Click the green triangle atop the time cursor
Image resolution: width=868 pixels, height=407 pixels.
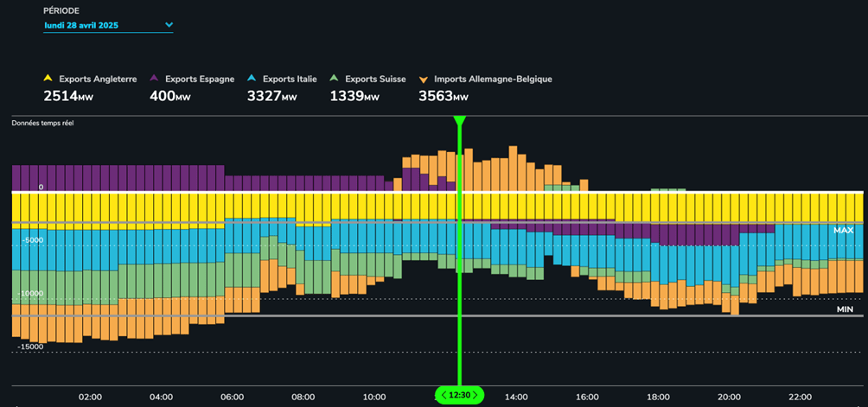(459, 121)
